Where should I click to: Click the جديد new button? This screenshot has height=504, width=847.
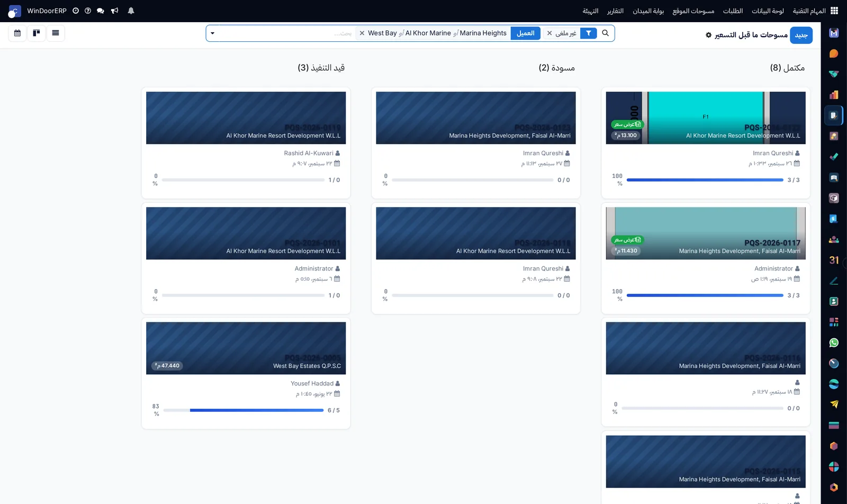click(801, 35)
